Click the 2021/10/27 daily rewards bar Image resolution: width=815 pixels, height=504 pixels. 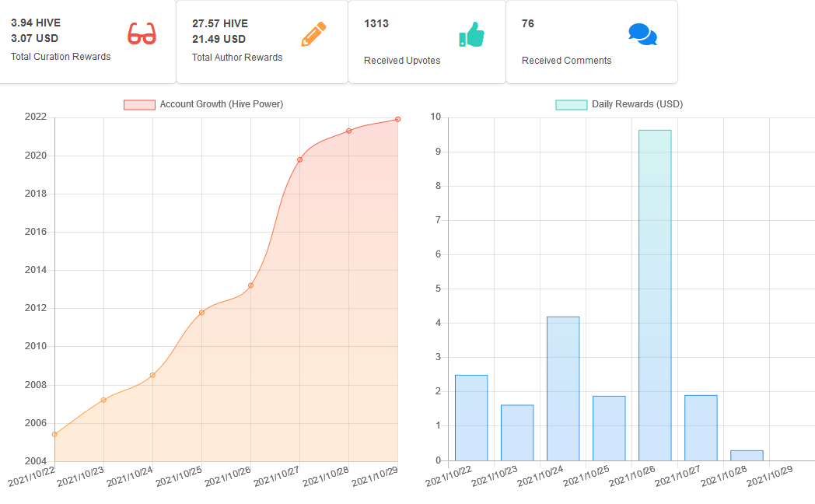coord(701,428)
